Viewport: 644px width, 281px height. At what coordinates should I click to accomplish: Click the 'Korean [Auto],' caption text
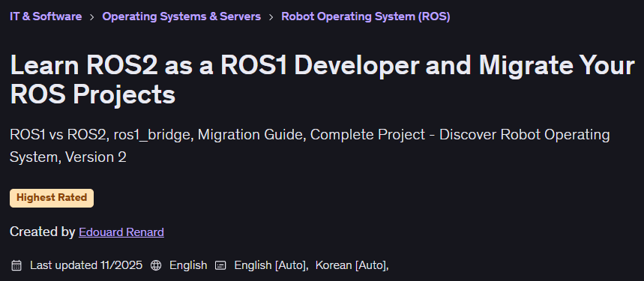click(352, 265)
